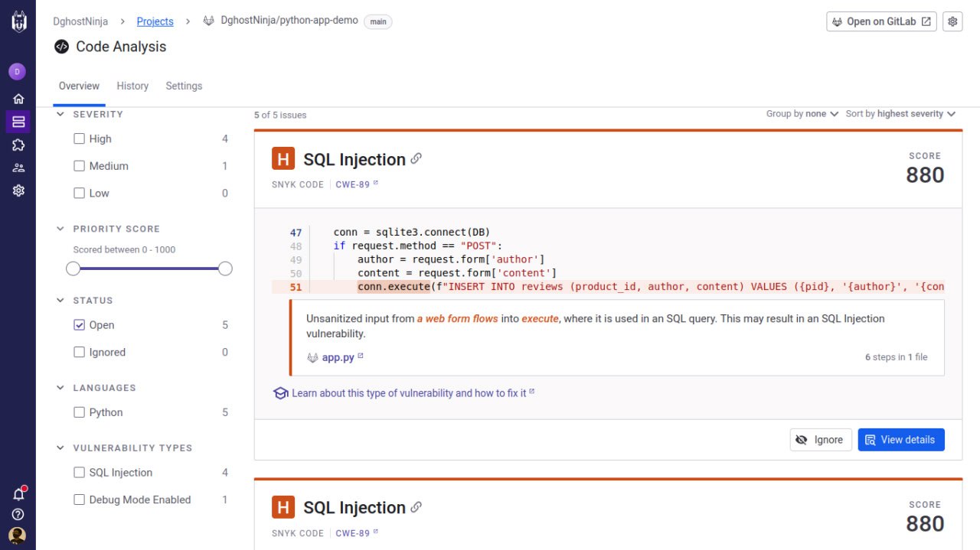
Task: Click the H severity badge of second issue
Action: 283,507
